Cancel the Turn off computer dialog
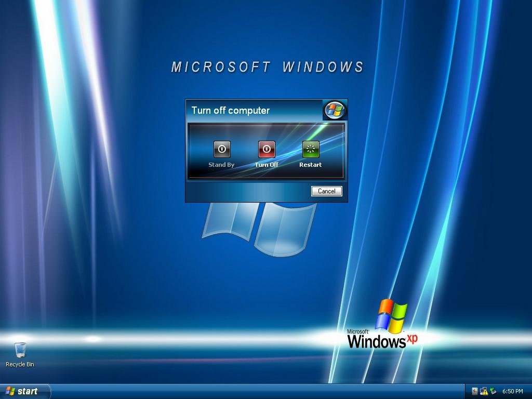 pos(326,191)
